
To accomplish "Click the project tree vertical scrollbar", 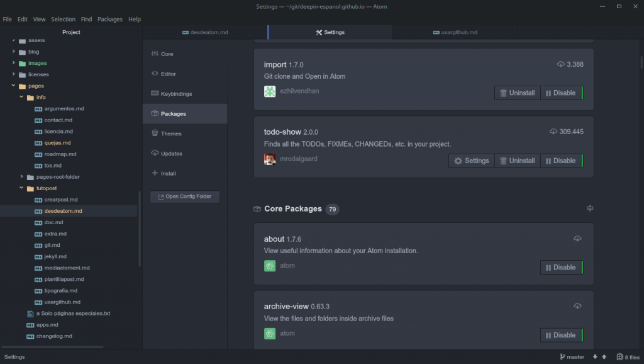I will coord(140,229).
